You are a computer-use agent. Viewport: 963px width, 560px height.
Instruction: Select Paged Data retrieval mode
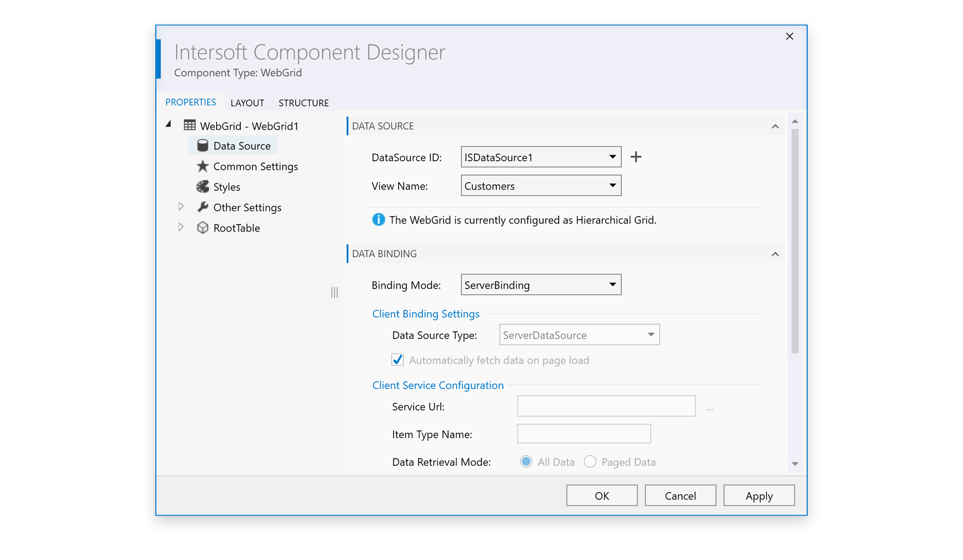(x=590, y=461)
